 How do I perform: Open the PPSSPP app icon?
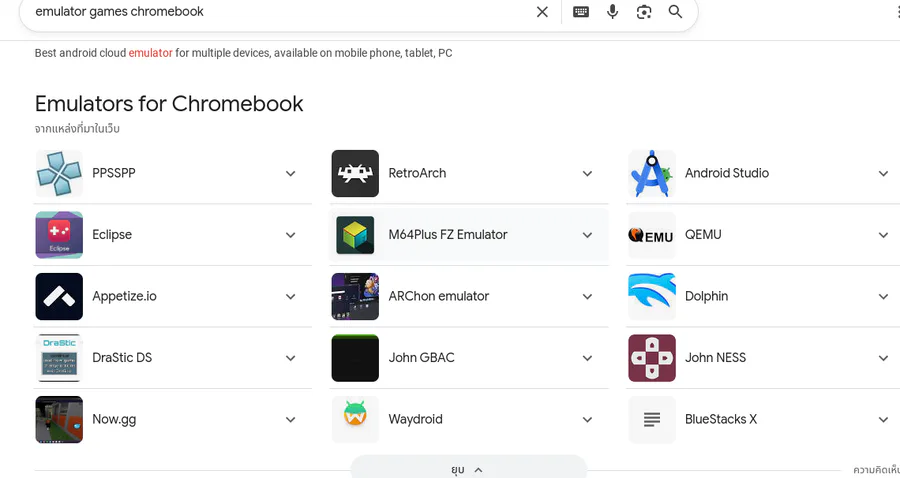tap(59, 173)
